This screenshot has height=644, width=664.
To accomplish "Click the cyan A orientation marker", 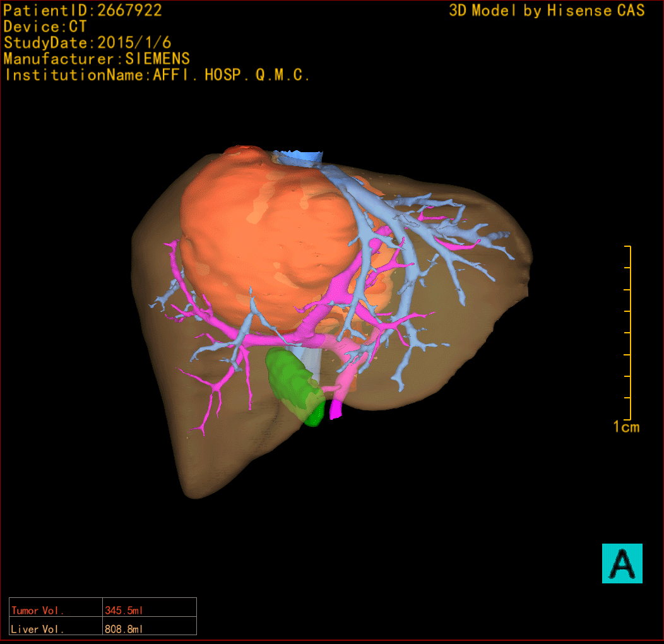I will point(622,563).
